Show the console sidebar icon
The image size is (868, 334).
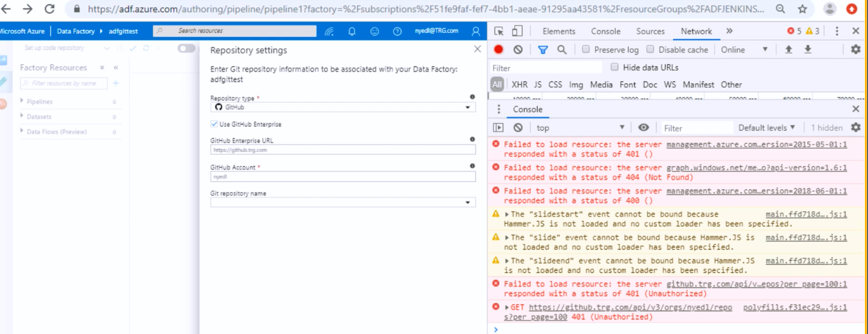[x=498, y=128]
